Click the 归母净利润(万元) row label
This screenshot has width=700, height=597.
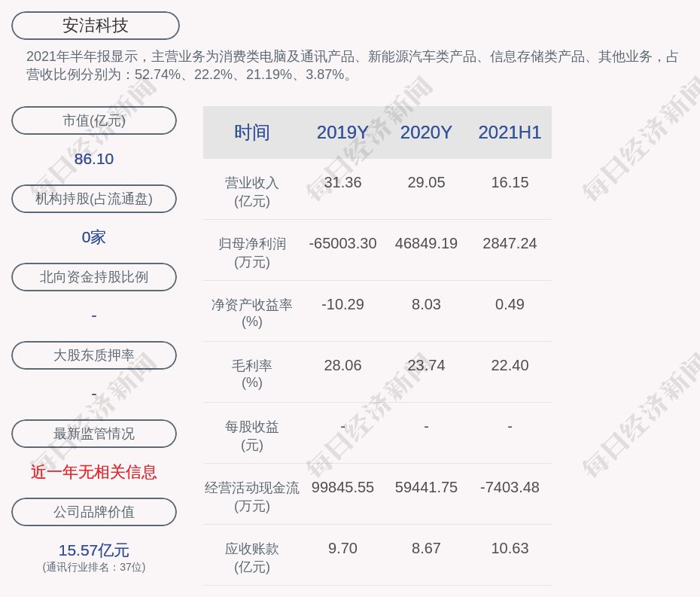(252, 253)
